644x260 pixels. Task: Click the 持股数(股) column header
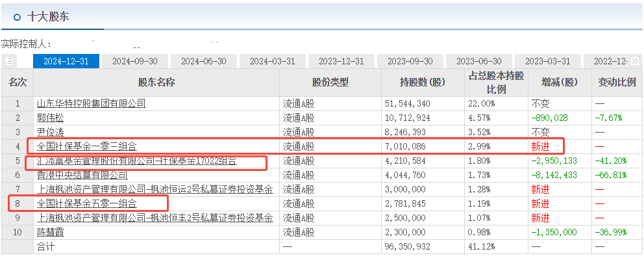pyautogui.click(x=423, y=83)
